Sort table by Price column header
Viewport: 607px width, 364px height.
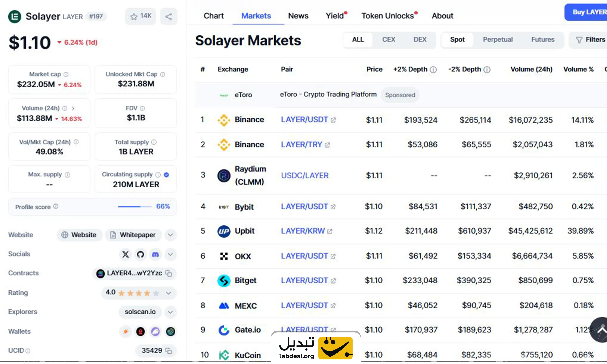point(374,69)
